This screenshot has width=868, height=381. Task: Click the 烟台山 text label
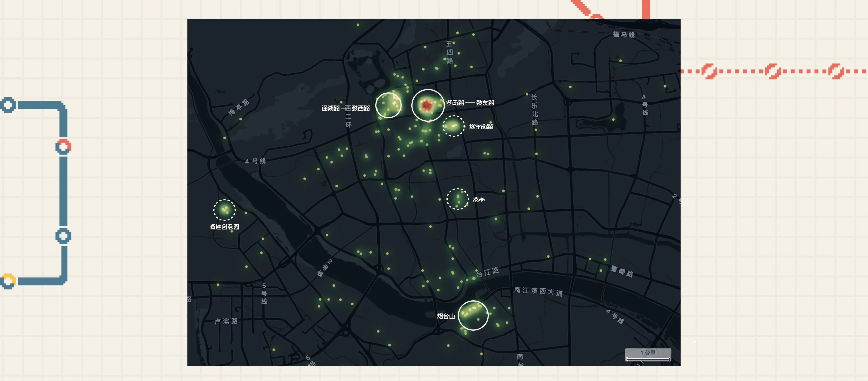point(446,316)
